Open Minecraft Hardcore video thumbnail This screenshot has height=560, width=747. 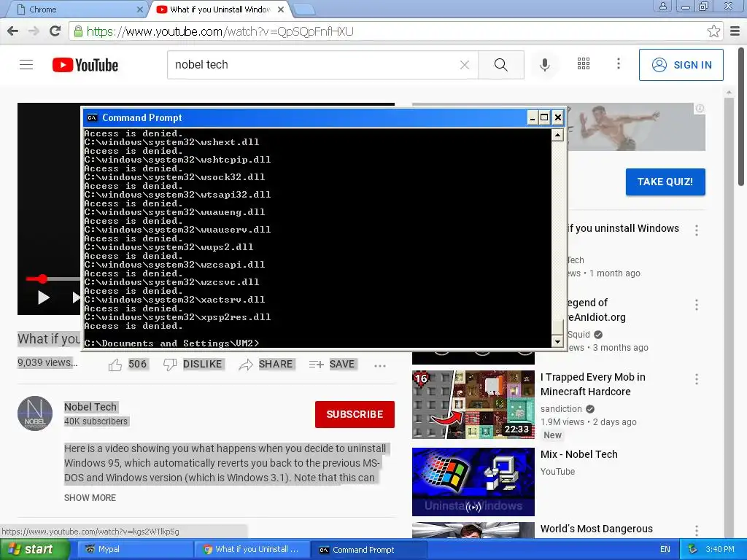click(x=473, y=404)
